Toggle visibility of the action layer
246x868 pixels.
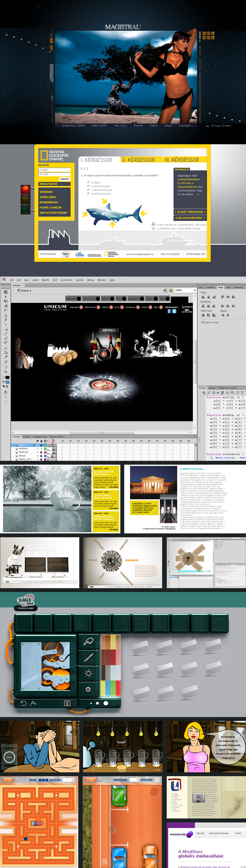[x=38, y=445]
